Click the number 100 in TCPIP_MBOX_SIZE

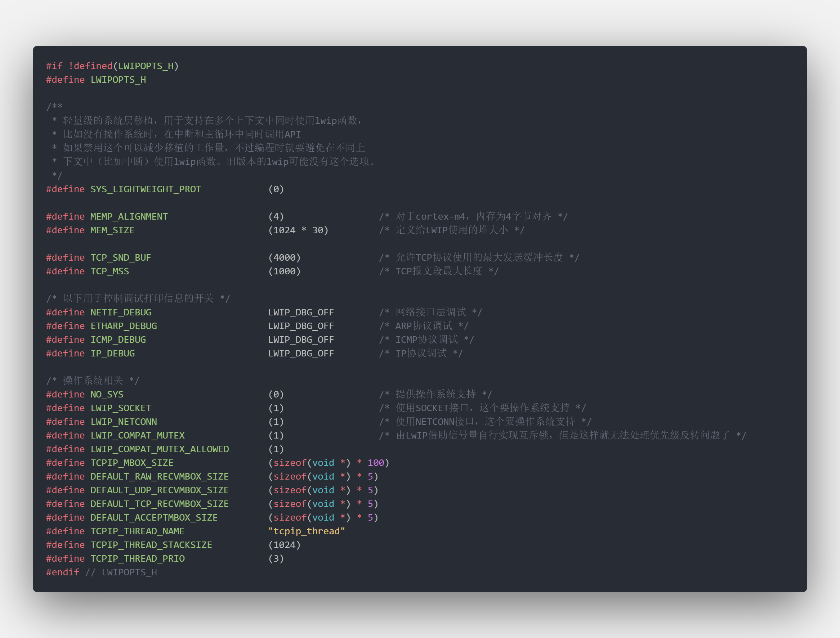pyautogui.click(x=376, y=463)
